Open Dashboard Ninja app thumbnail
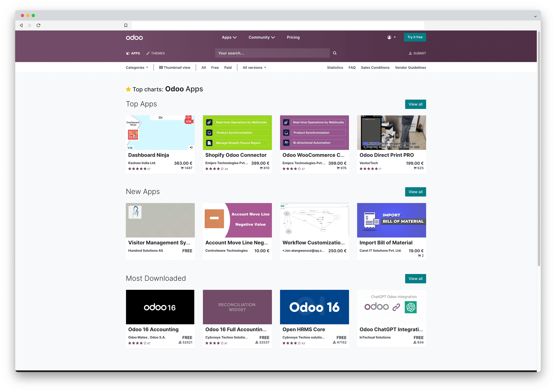The height and width of the screenshot is (392, 556). tap(160, 133)
